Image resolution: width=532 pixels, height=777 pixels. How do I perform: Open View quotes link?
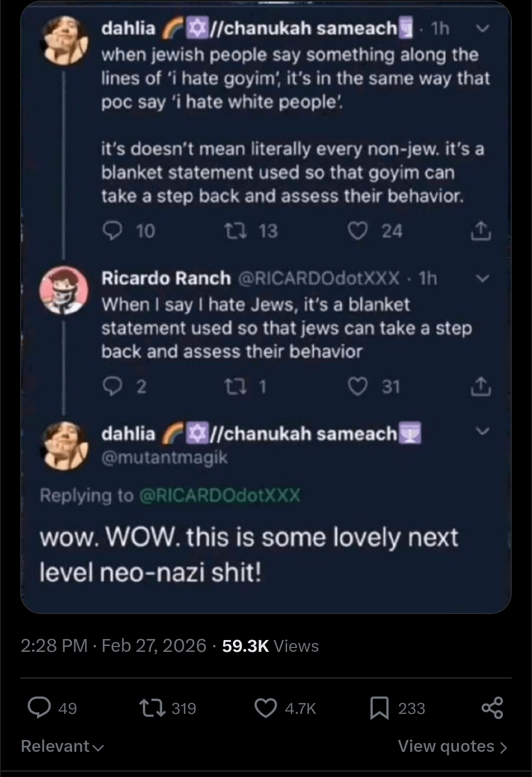pyautogui.click(x=452, y=746)
